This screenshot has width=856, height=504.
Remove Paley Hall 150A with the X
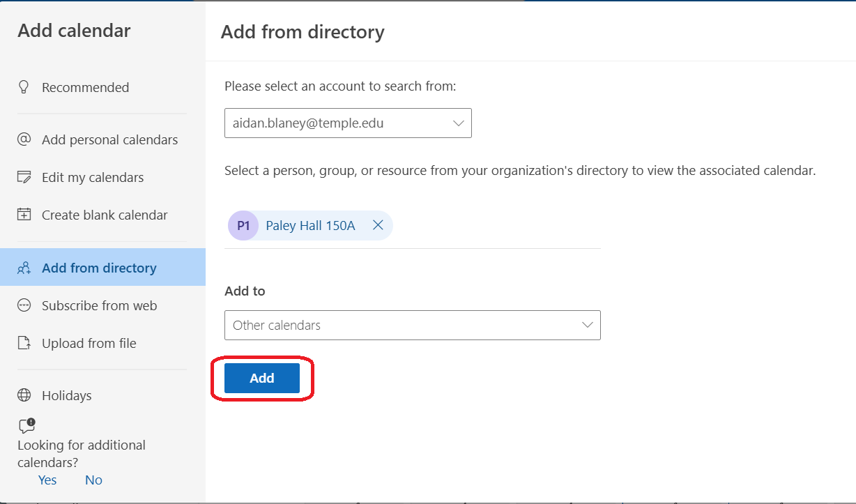(378, 225)
